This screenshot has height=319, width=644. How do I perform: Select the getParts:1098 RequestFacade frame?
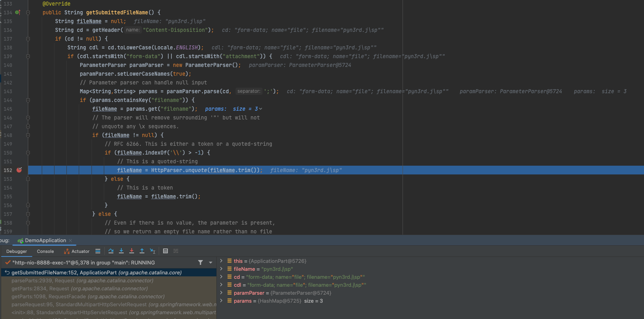[108, 296]
